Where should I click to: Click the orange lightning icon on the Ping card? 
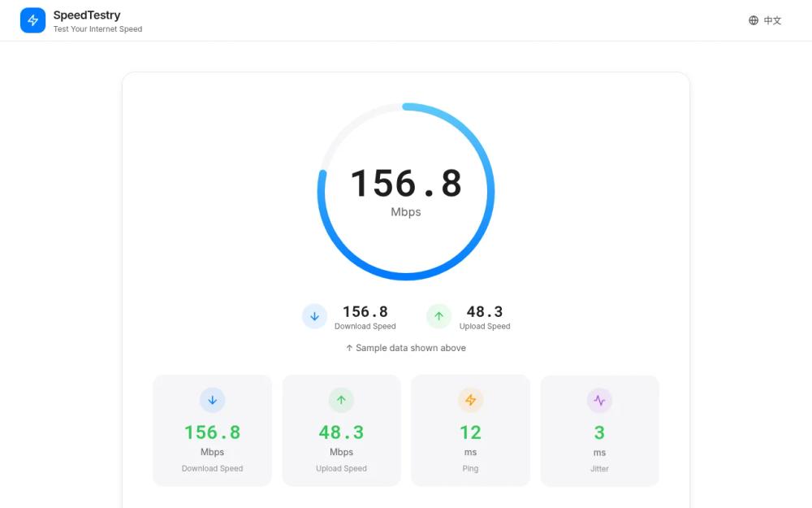coord(470,399)
